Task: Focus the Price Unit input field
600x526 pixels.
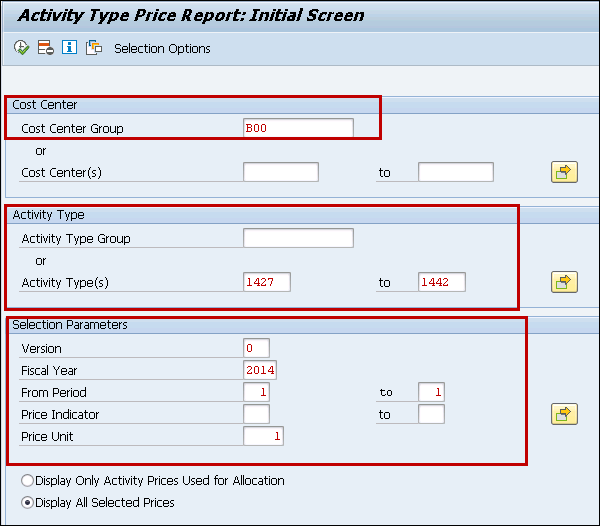Action: click(x=263, y=436)
